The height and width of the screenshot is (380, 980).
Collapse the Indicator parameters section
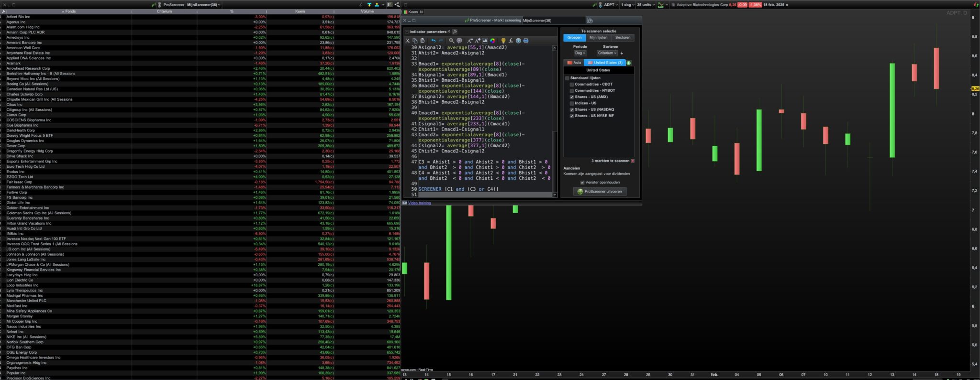click(x=407, y=32)
